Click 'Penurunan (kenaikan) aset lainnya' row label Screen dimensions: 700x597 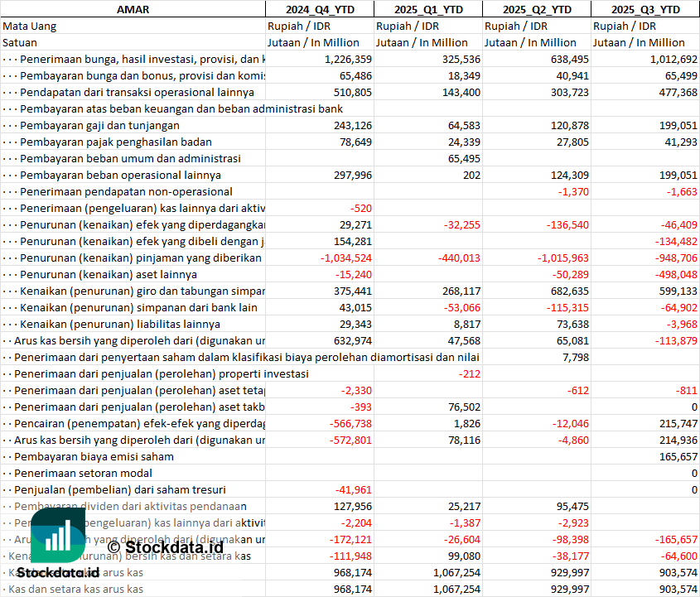click(109, 274)
